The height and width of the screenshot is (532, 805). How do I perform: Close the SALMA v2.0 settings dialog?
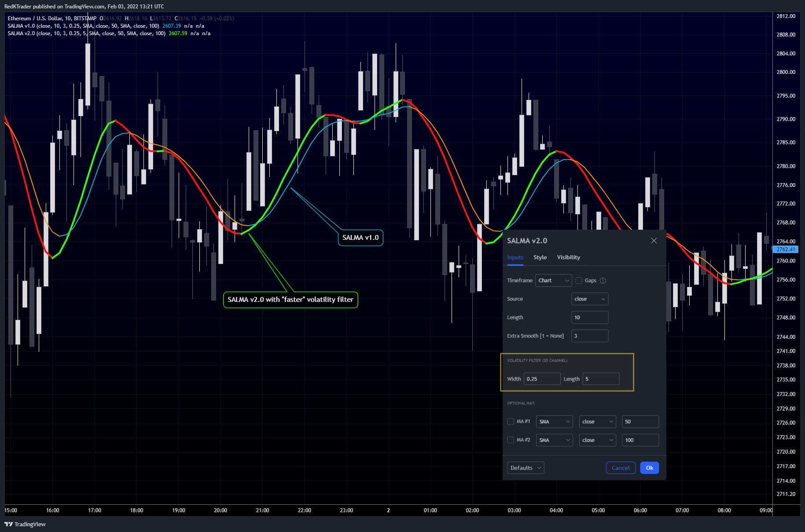654,241
